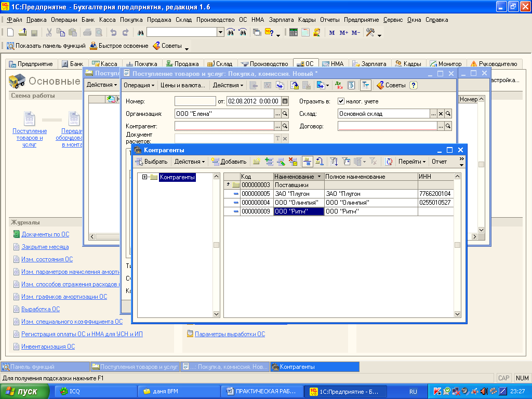Toggle the налог. учете checkbox
This screenshot has height=399, width=532.
(341, 101)
